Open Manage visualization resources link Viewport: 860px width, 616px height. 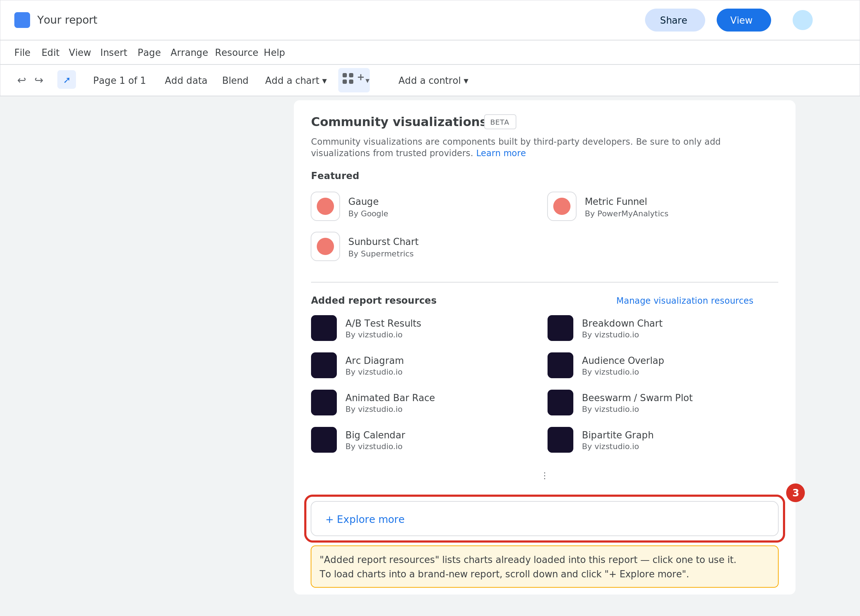click(x=684, y=300)
